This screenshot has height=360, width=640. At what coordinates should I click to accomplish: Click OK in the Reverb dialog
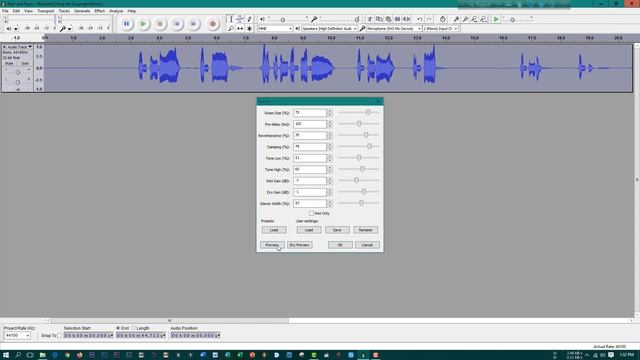pos(340,245)
